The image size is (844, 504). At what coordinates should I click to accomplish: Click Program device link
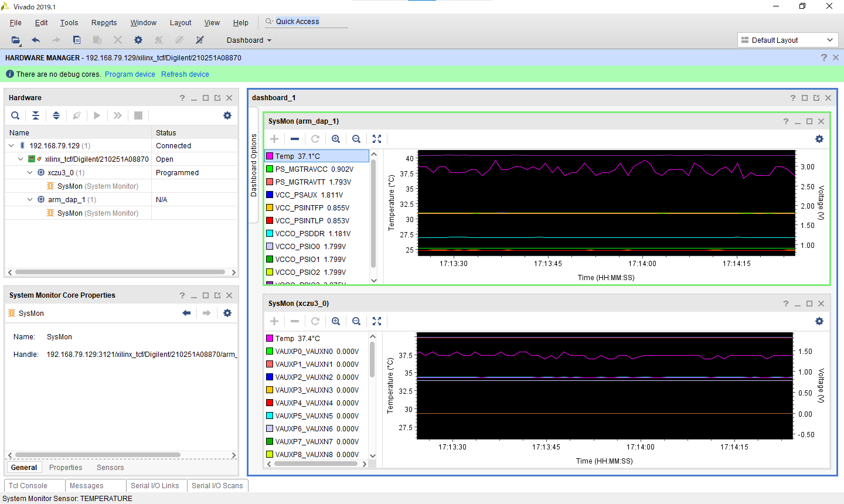coord(130,74)
